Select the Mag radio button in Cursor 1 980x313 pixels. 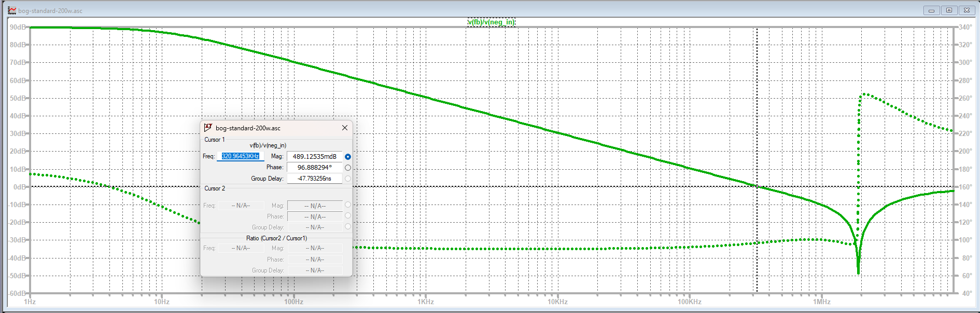[348, 157]
